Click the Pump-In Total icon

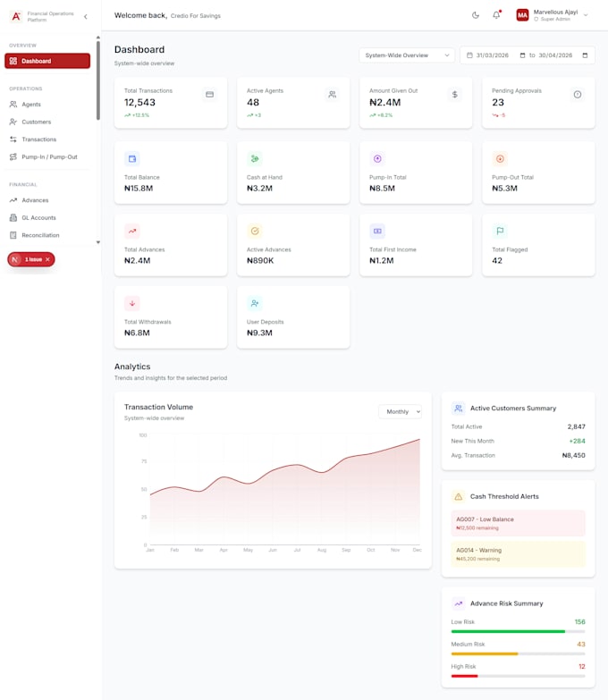377,158
